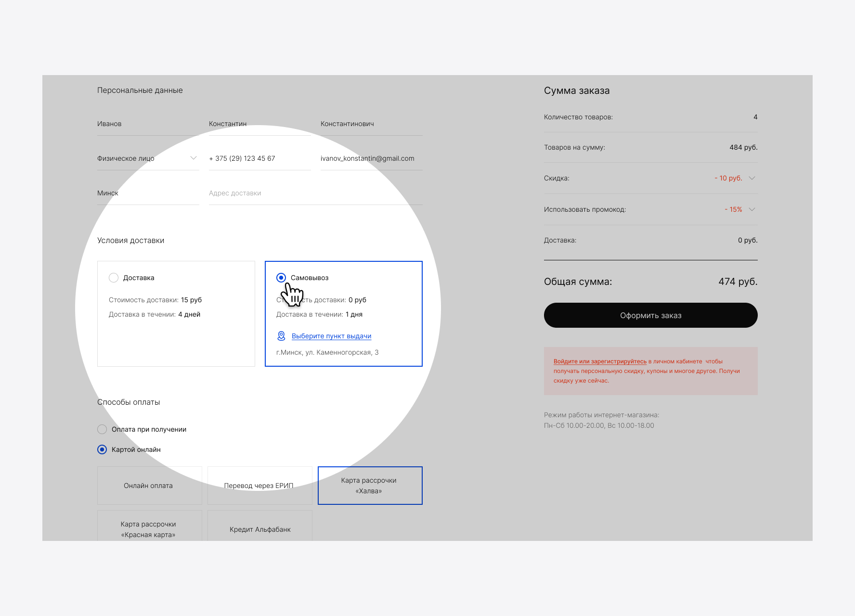Expand the promo code chevron
The width and height of the screenshot is (855, 616).
click(x=752, y=209)
